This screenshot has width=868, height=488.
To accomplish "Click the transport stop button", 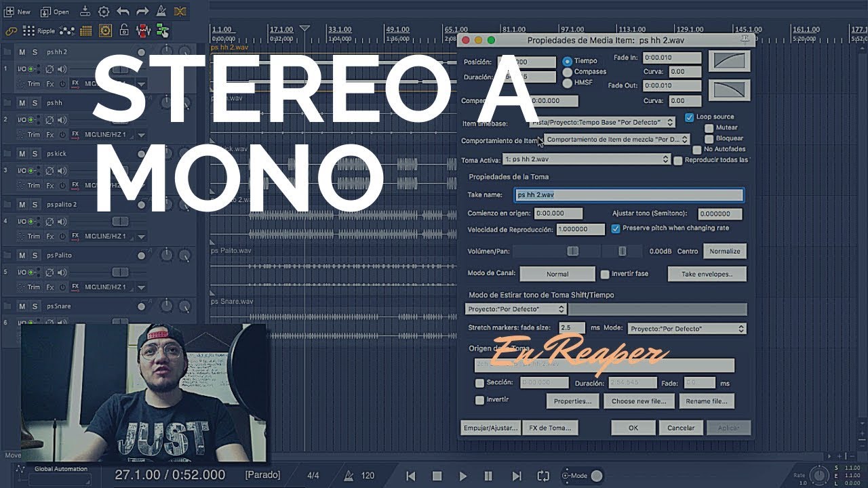I will [437, 476].
